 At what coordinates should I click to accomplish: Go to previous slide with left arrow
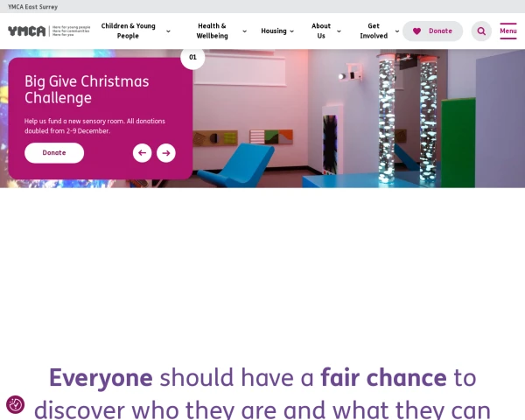(143, 153)
